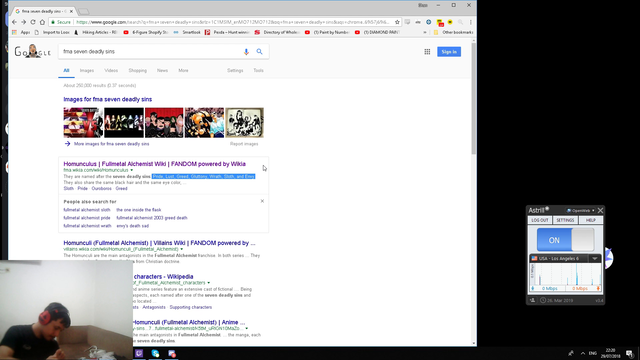Switch to the Shopping tab
The height and width of the screenshot is (360, 640).
(x=138, y=71)
